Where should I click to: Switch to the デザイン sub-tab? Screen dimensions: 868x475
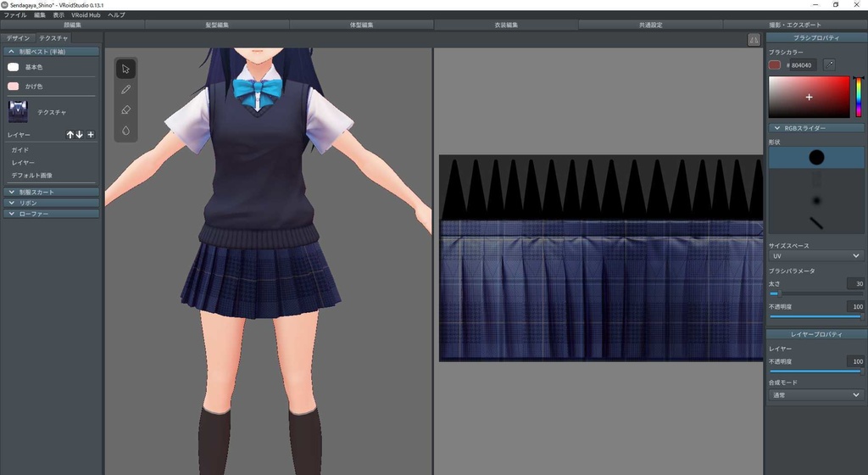click(x=19, y=38)
